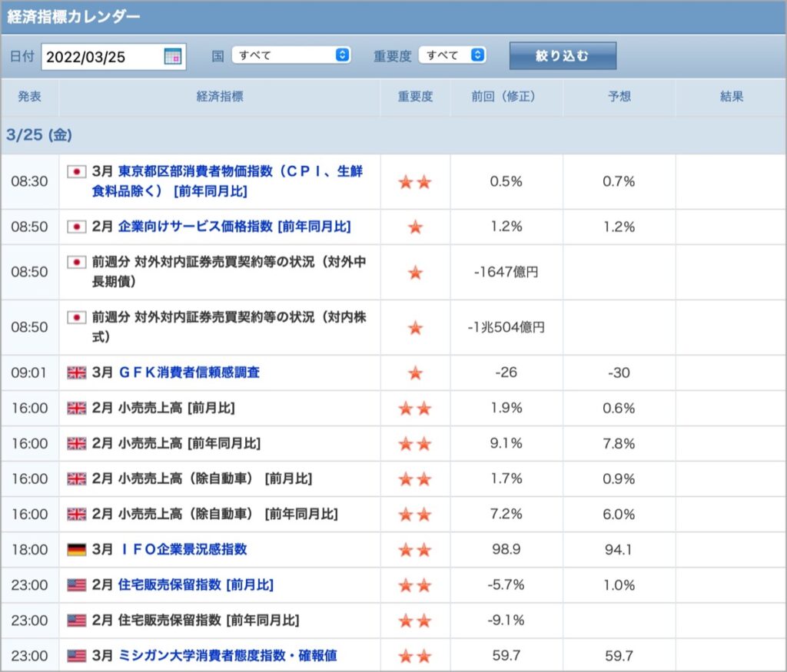Viewport: 787px width, 672px height.
Task: Open the IFO企業景況感指数 link
Action: [x=183, y=550]
